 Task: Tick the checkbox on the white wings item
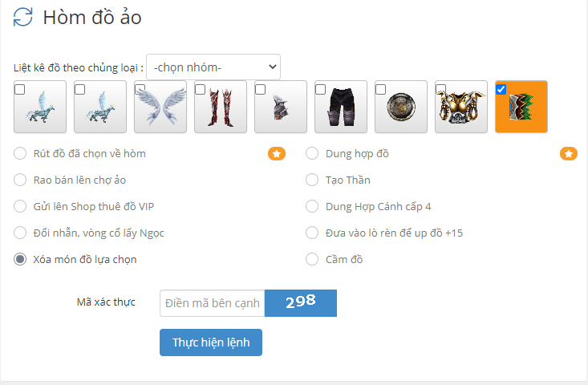pos(140,89)
